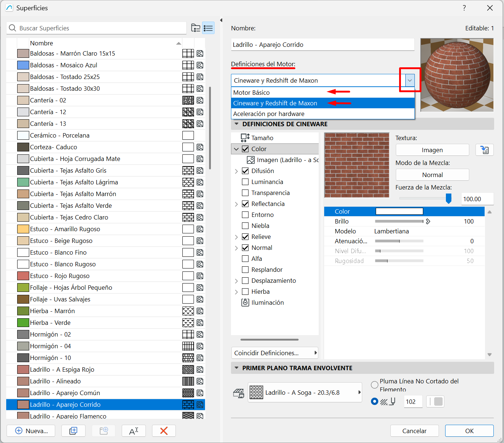Click the duplicate surface icon
The width and height of the screenshot is (504, 443).
click(73, 431)
